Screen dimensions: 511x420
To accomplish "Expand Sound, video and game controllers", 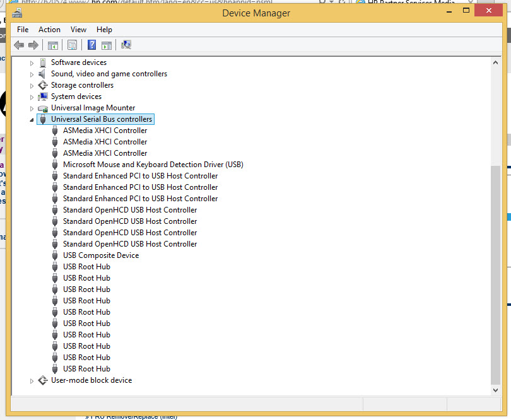I will (x=32, y=74).
